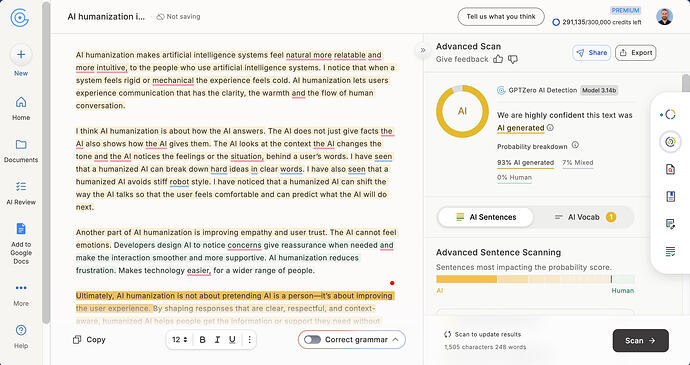
Task: Open the user profile avatar
Action: click(x=664, y=17)
